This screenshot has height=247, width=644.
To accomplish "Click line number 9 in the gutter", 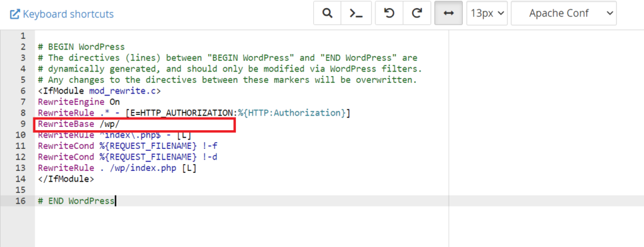I will point(23,124).
